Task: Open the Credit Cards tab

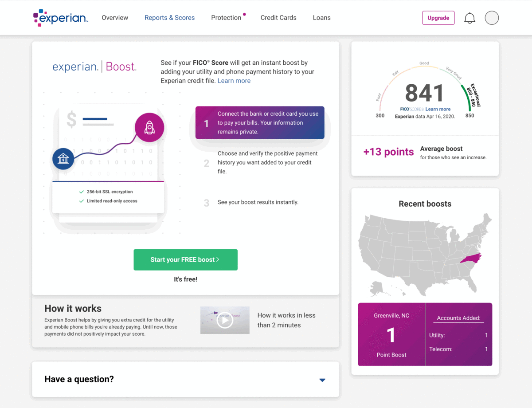Action: tap(278, 18)
